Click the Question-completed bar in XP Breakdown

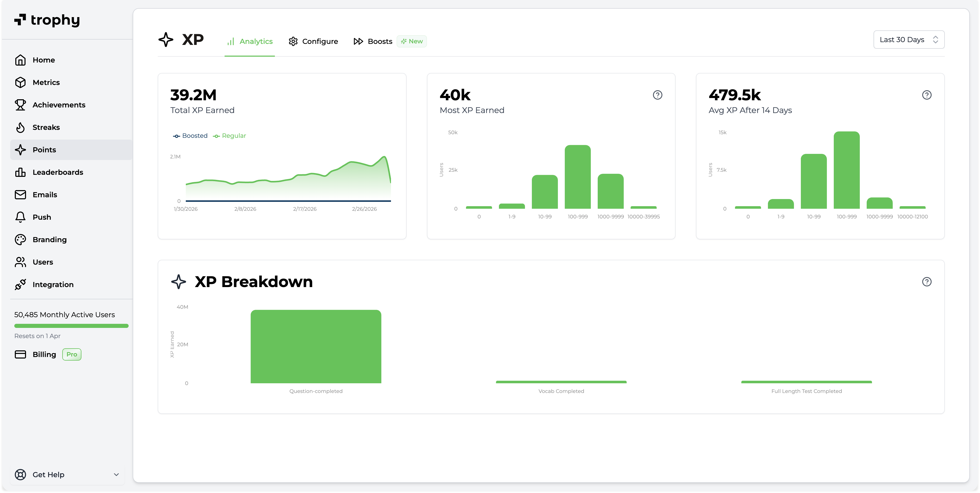[316, 346]
